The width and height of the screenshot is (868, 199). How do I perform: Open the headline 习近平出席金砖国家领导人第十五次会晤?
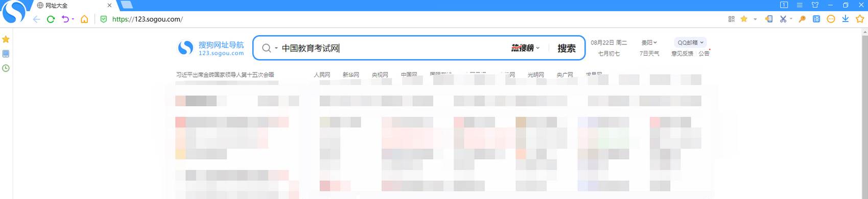pos(225,74)
